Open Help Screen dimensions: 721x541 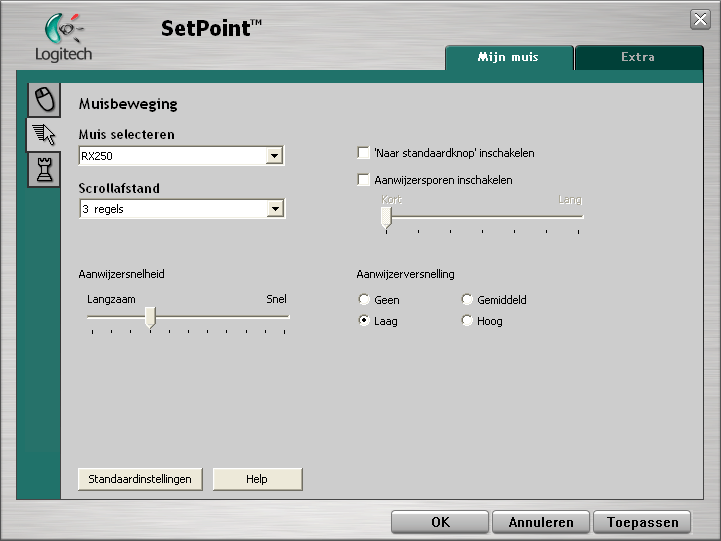(258, 479)
